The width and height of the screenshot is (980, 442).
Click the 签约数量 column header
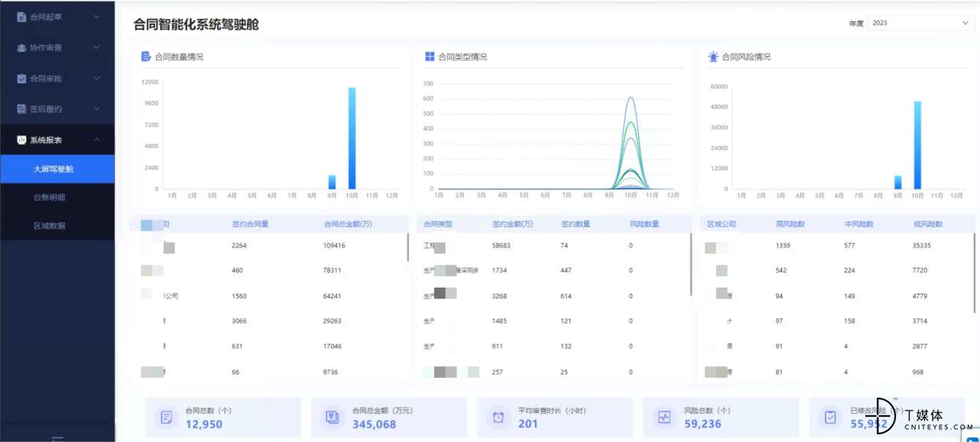pos(576,224)
